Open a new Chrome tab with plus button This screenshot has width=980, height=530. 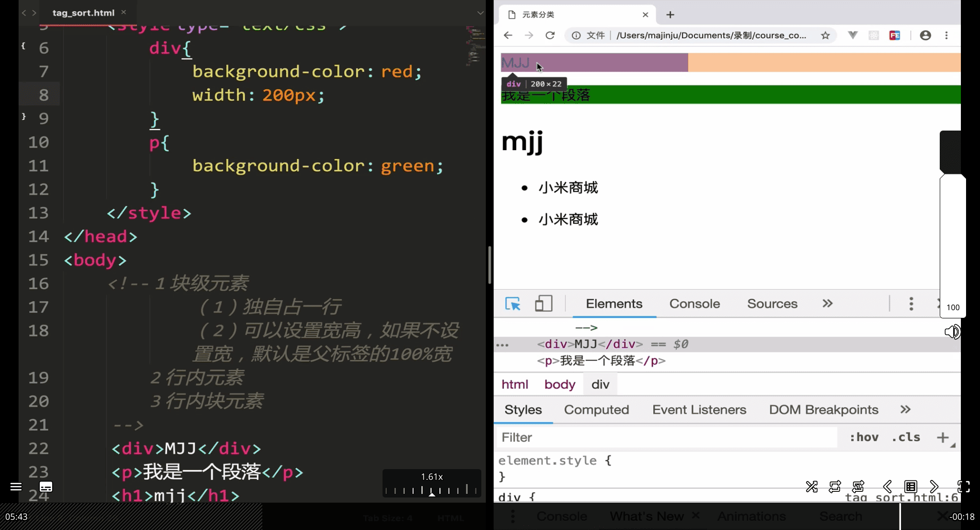point(670,14)
